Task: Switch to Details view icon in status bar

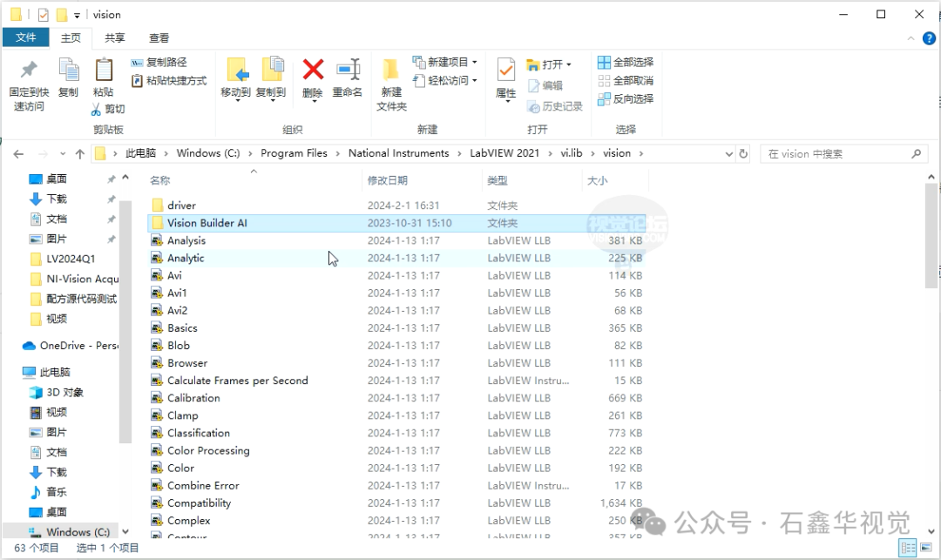Action: coord(907,548)
